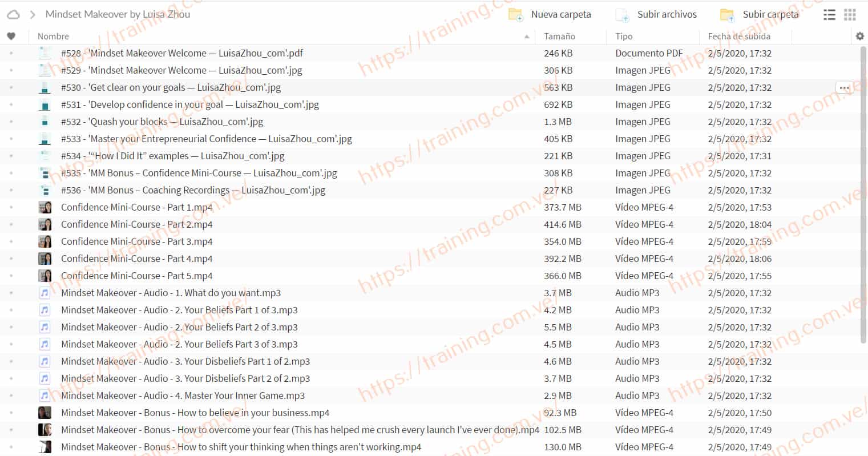
Task: Click audio icon of Your Disbeliefs Part 2 of 2
Action: click(45, 378)
